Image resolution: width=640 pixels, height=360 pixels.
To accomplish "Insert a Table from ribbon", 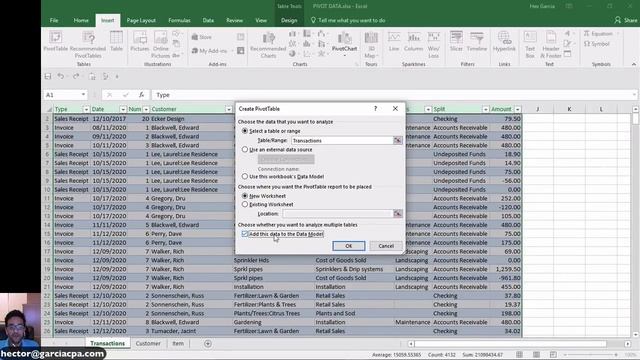I will pos(116,41).
